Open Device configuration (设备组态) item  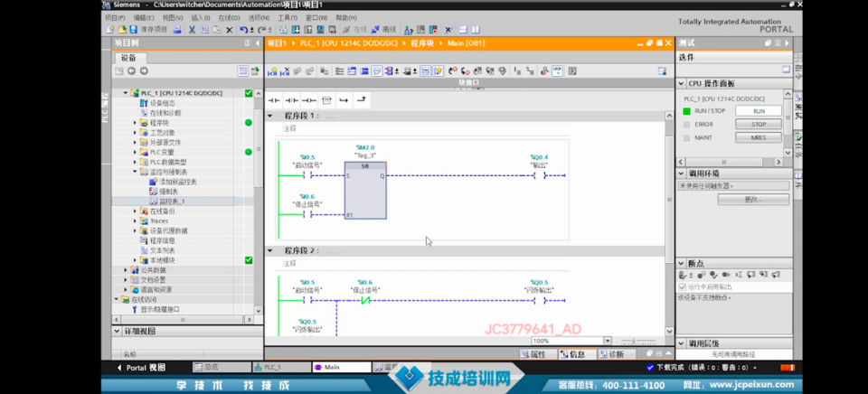point(157,103)
